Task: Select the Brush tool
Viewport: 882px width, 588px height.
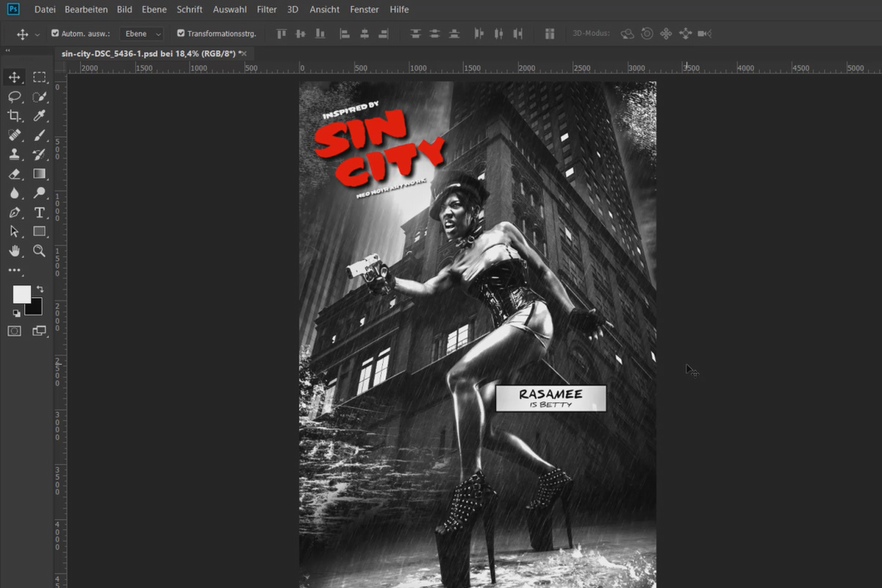Action: (40, 135)
